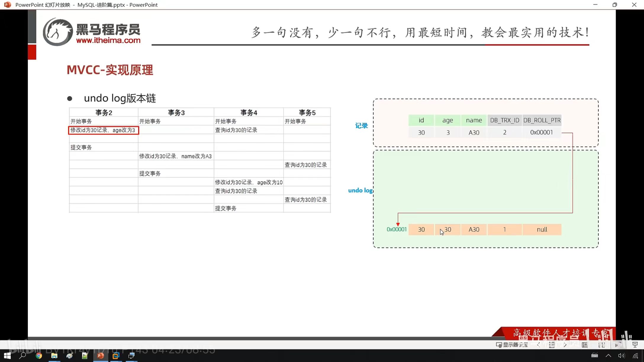The width and height of the screenshot is (644, 362).
Task: Click the DB_ROLL_PTR header cell
Action: coord(542,120)
